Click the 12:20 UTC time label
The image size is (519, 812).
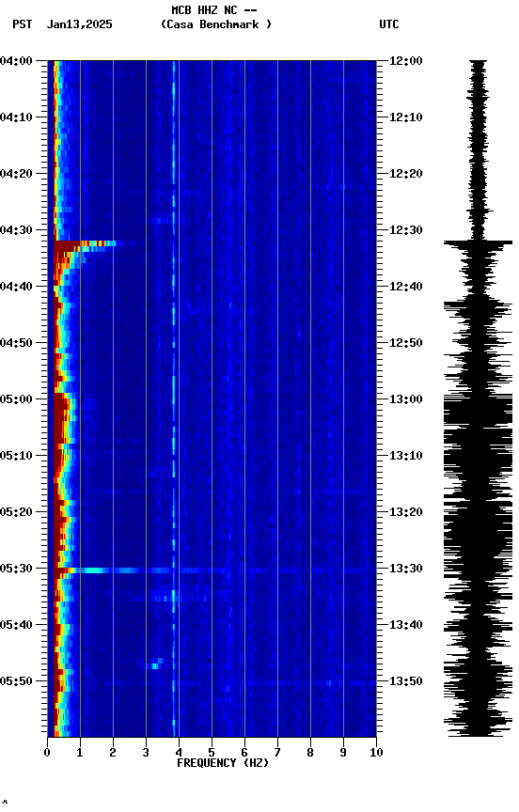[406, 174]
